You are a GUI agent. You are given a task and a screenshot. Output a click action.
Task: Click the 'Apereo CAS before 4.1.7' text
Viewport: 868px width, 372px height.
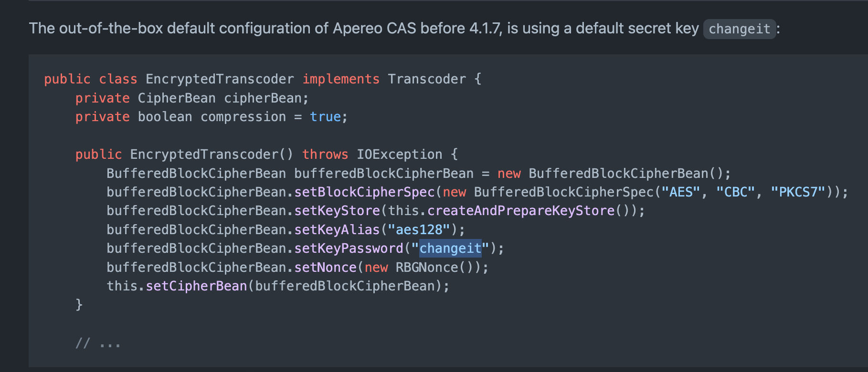[417, 29]
